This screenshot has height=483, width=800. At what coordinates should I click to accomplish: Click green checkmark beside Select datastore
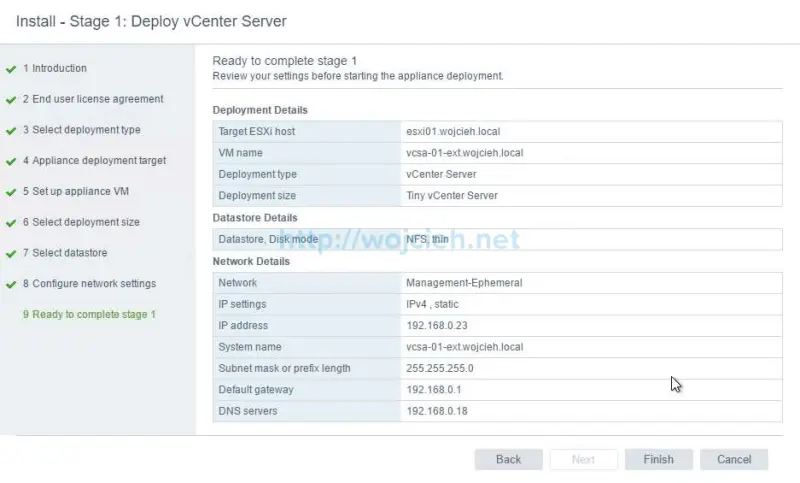[11, 254]
